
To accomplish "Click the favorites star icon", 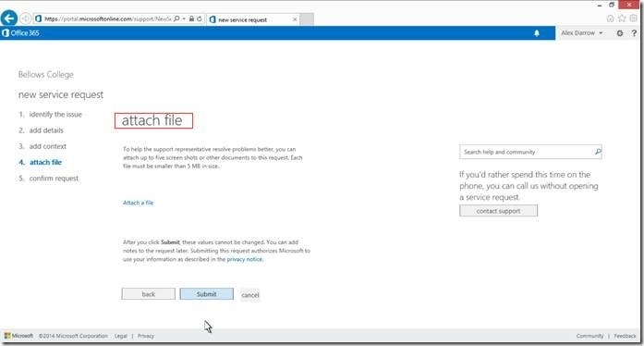I will point(622,19).
